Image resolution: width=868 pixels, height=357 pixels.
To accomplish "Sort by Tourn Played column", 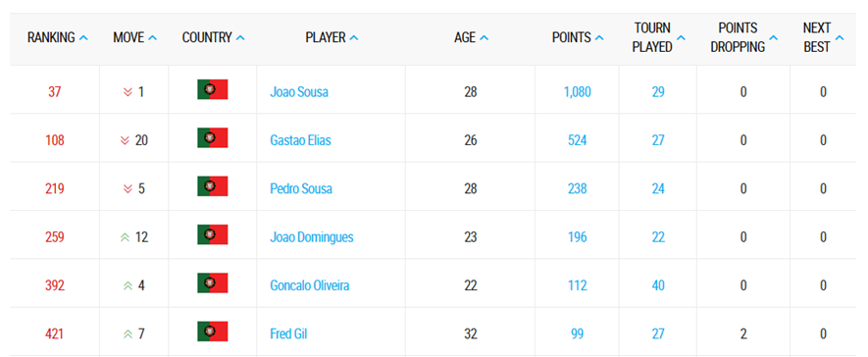I will 659,37.
